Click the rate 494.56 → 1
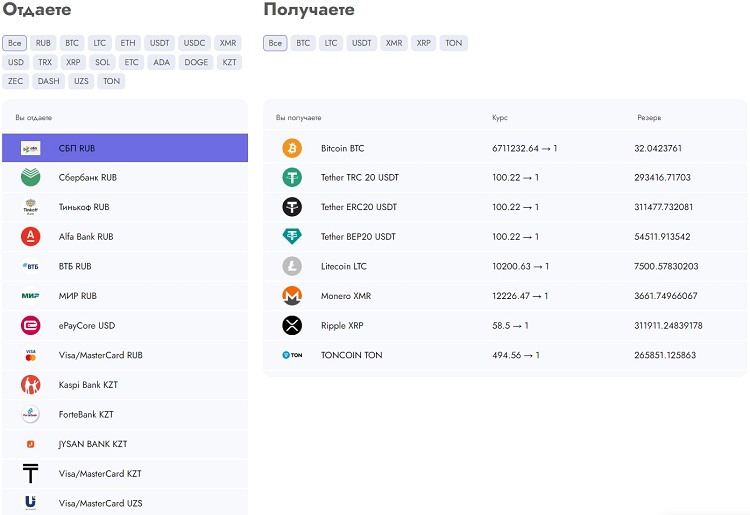Viewport: 750px width, 515px height. (516, 355)
